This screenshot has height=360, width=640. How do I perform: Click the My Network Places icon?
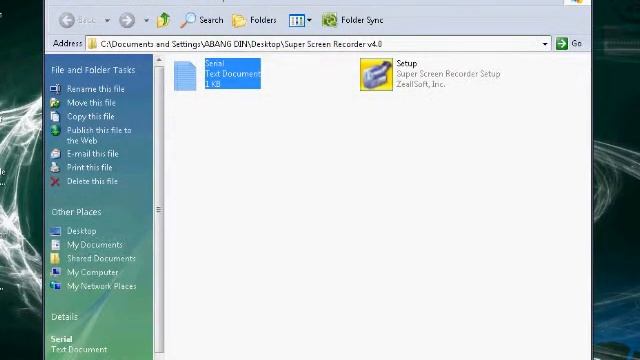tap(55, 286)
